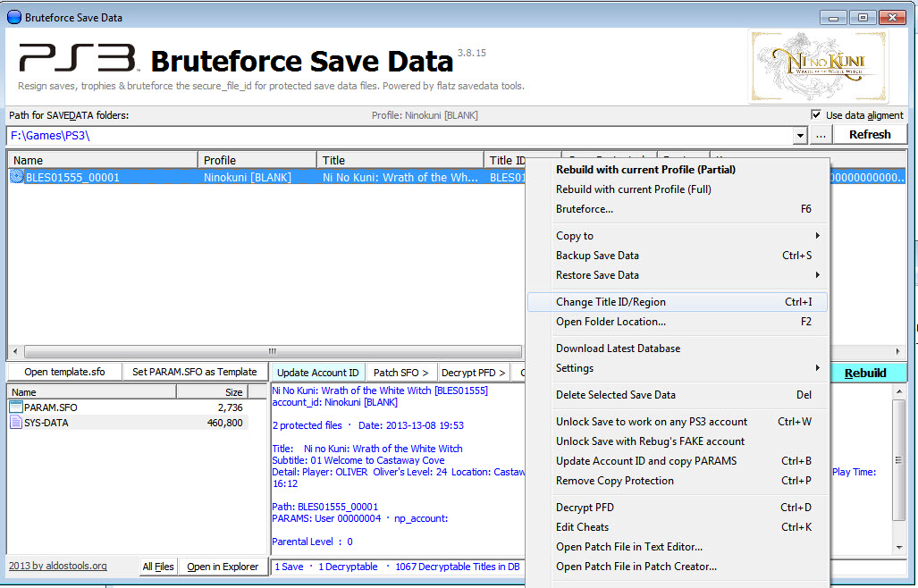Click the file list Size column header

213,392
